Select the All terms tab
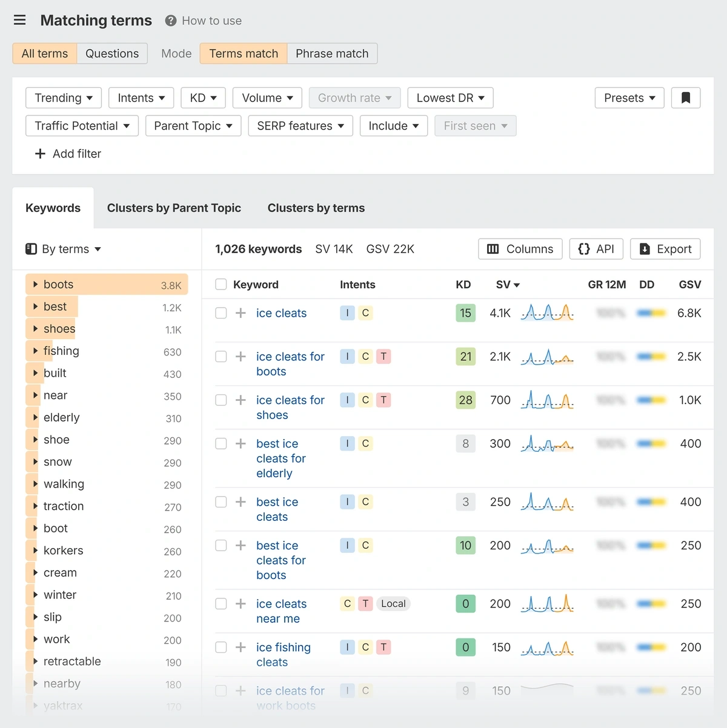 [x=45, y=53]
